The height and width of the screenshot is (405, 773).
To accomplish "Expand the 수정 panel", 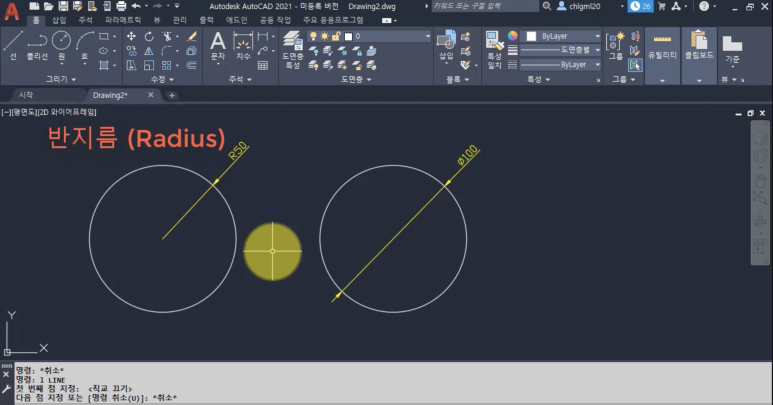I will [162, 79].
